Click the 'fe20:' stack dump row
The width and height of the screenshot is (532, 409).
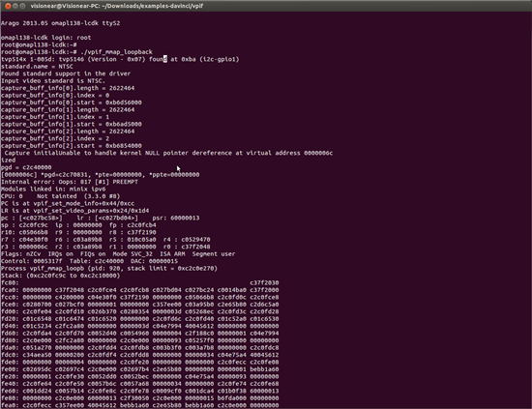[x=140, y=376]
